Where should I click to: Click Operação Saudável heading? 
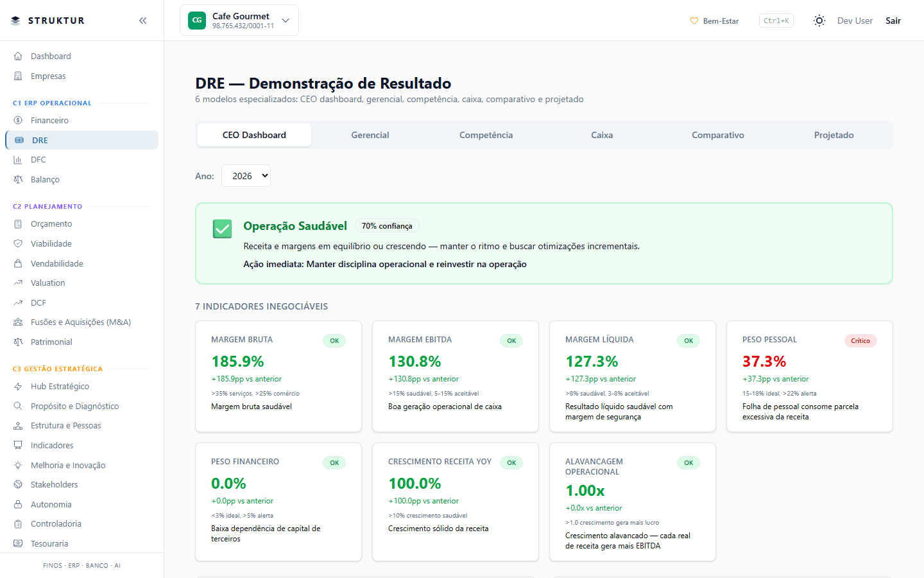(295, 226)
